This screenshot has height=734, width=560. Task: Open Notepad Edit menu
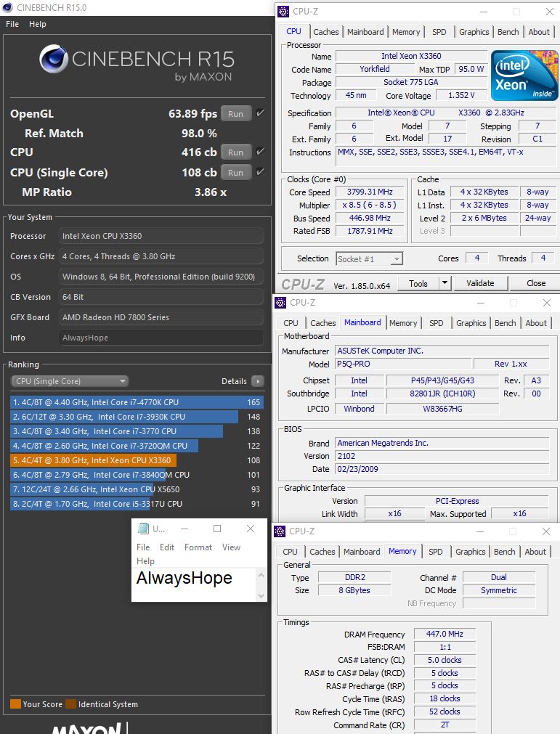click(166, 547)
